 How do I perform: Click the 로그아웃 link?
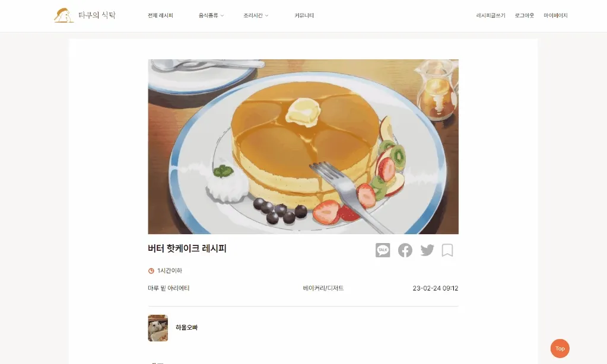click(524, 15)
